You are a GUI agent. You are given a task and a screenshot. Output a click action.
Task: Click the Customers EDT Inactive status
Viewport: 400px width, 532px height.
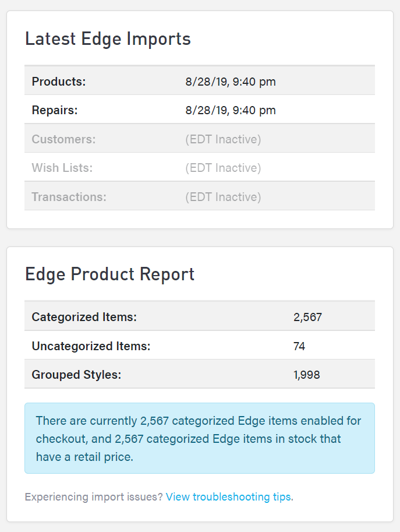click(223, 139)
